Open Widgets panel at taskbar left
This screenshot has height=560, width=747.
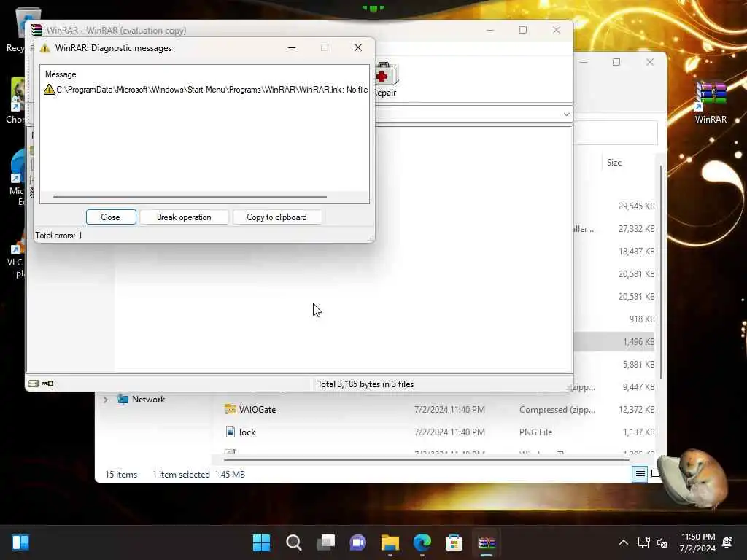pyautogui.click(x=20, y=542)
